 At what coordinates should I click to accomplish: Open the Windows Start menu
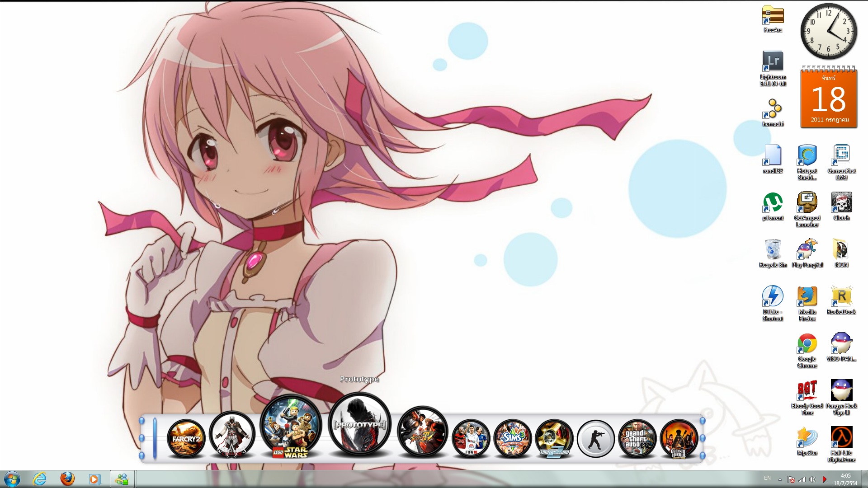12,479
